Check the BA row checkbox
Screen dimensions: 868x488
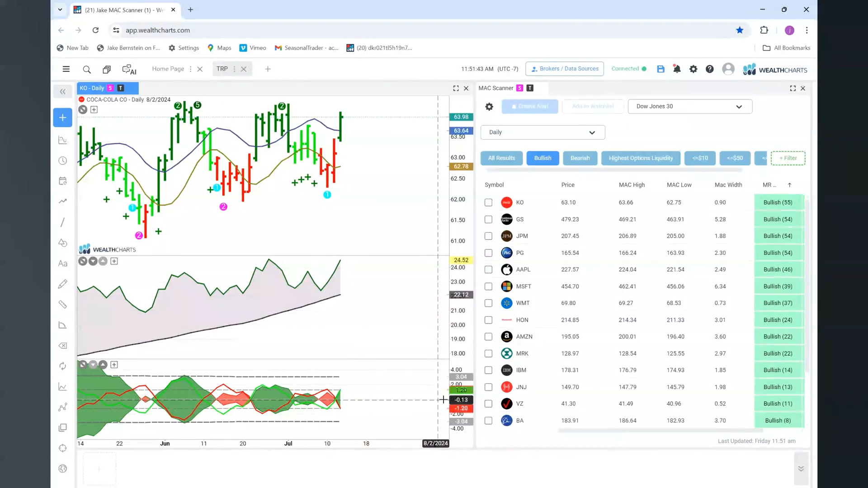[488, 421]
